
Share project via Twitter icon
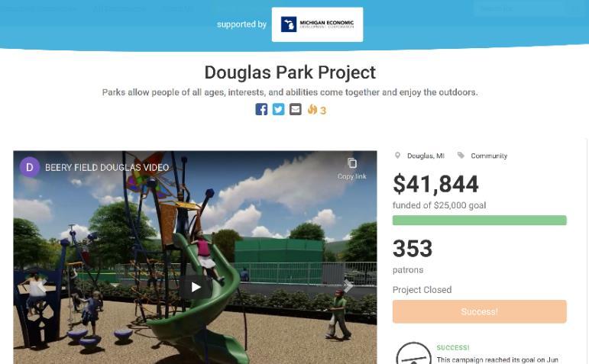click(x=278, y=109)
